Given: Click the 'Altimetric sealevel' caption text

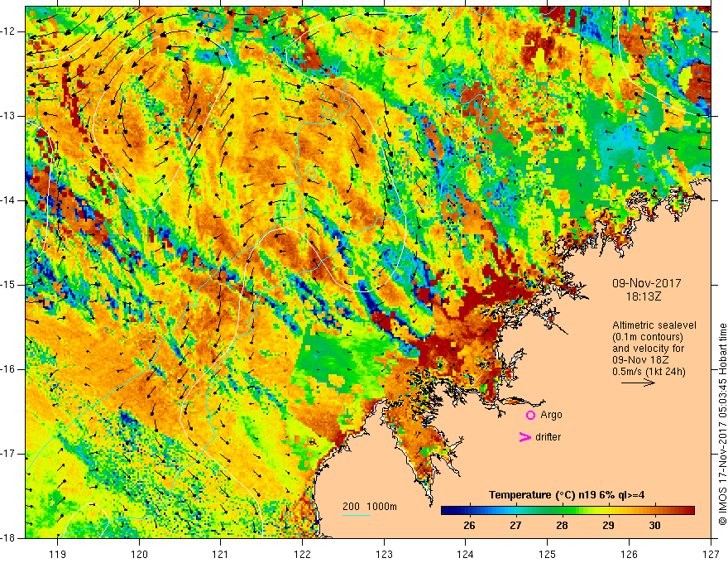Looking at the screenshot, I should pyautogui.click(x=654, y=325).
